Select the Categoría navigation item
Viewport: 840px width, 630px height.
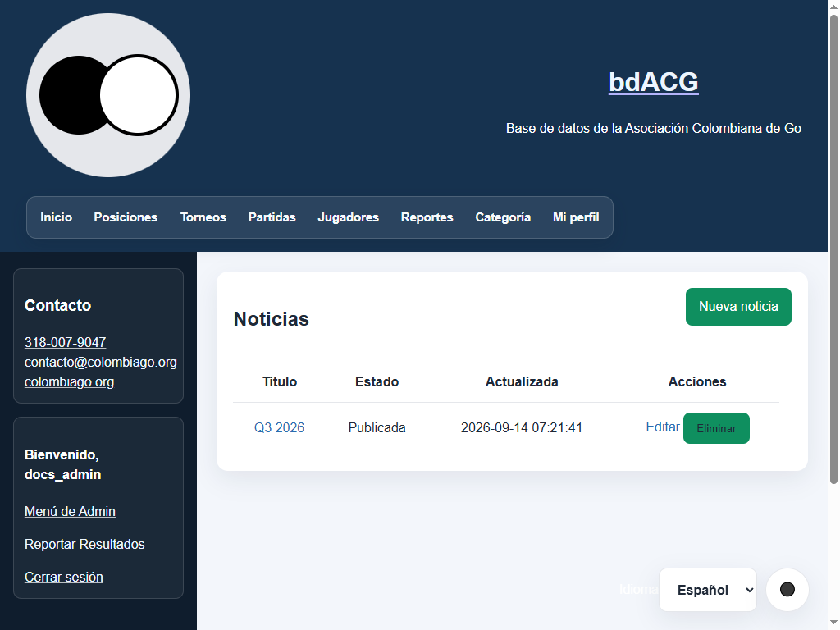coord(503,217)
